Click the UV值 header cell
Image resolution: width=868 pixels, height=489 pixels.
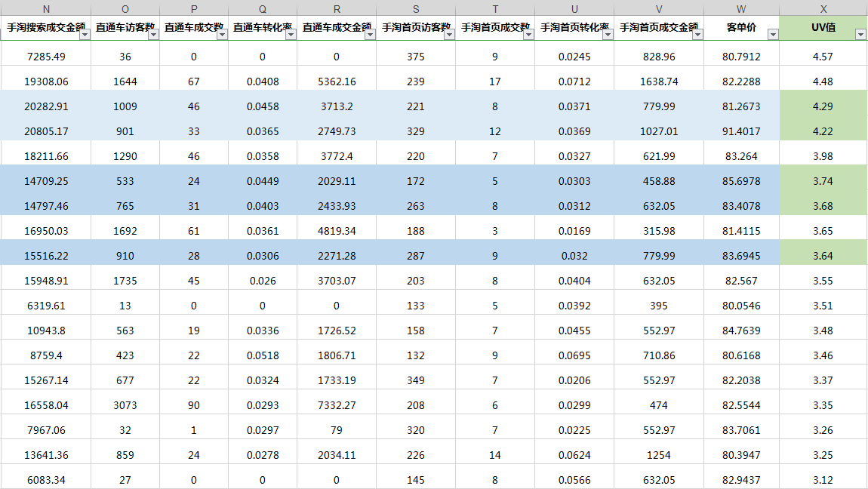[x=823, y=28]
